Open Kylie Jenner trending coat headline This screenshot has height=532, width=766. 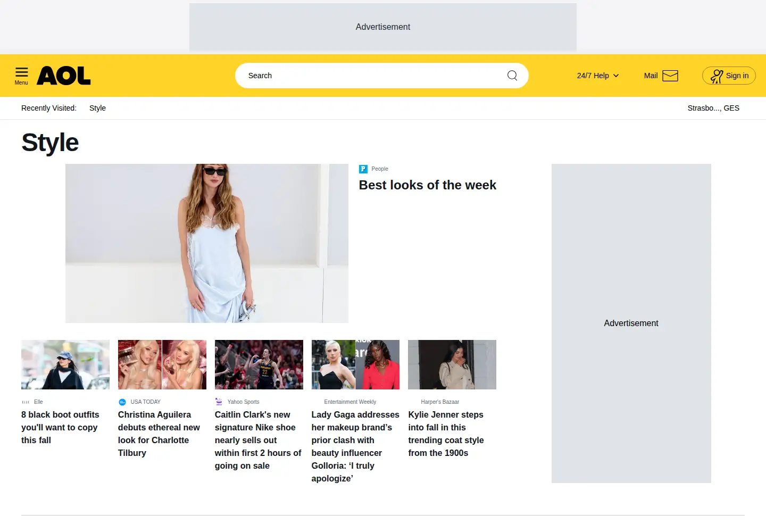click(x=446, y=434)
